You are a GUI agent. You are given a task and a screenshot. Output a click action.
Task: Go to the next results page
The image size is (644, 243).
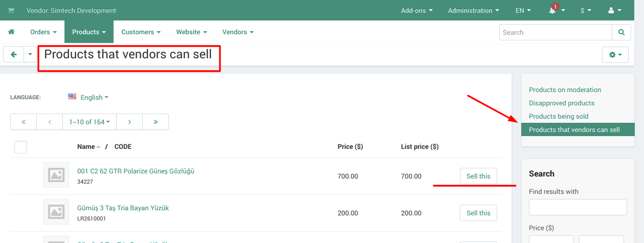point(129,122)
